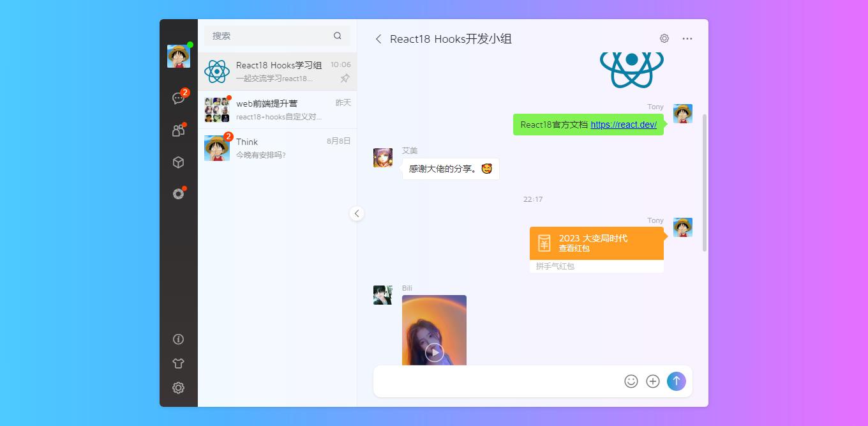
Task: Go back using header left chevron
Action: 378,39
